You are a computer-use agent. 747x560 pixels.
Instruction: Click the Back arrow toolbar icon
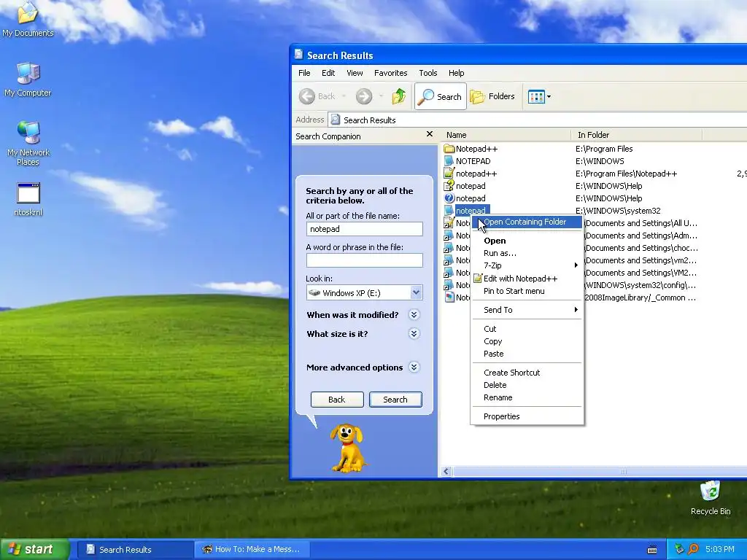(x=307, y=96)
